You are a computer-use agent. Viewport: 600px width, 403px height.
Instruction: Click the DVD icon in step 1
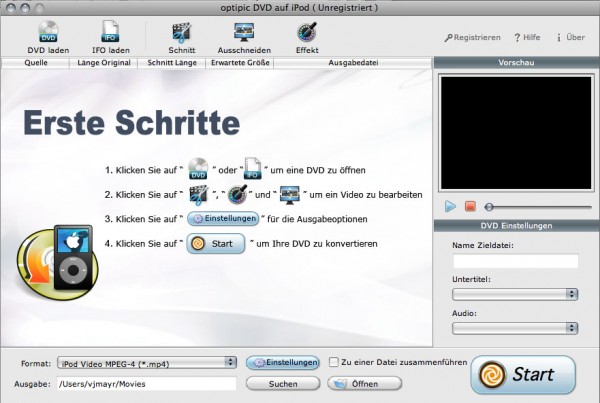198,168
